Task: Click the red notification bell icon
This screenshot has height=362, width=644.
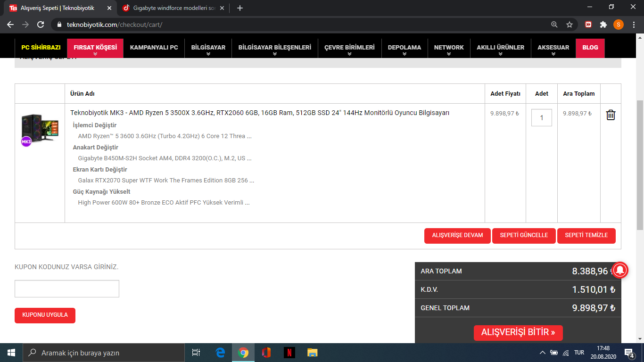Action: pyautogui.click(x=620, y=269)
